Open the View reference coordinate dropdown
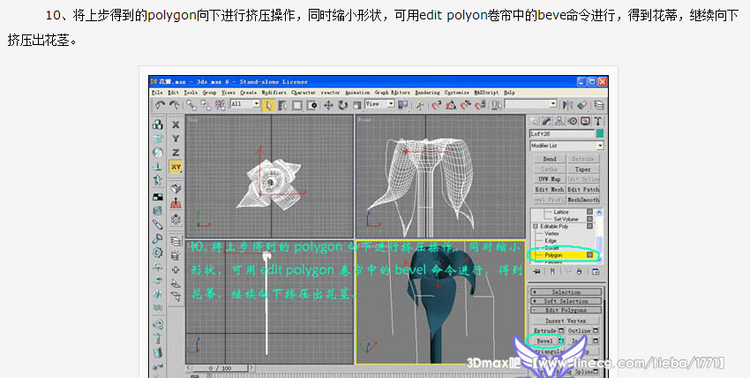This screenshot has height=378, width=750. click(x=380, y=104)
